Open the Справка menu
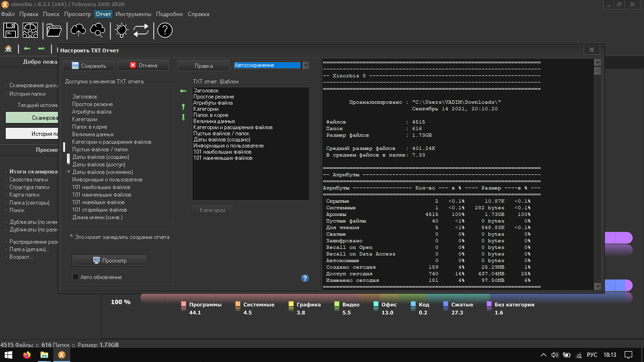644x362 pixels. [198, 14]
